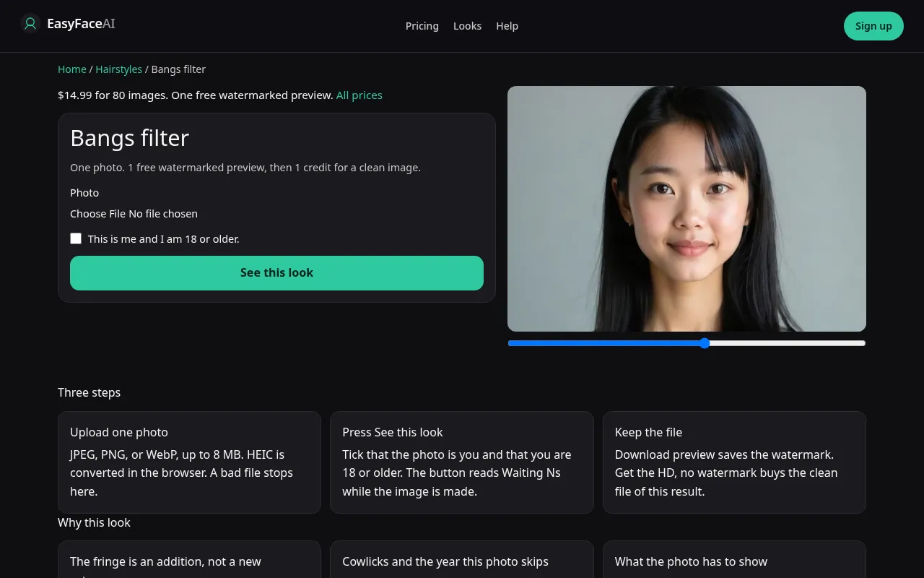The width and height of the screenshot is (924, 578).
Task: Click the 'Press See this look' card title
Action: [393, 432]
